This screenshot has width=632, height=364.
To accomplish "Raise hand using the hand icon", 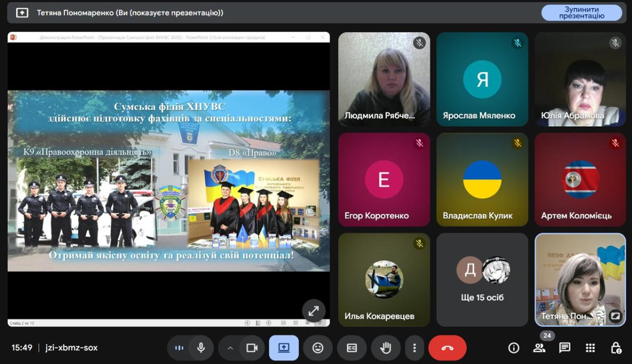I will click(386, 348).
